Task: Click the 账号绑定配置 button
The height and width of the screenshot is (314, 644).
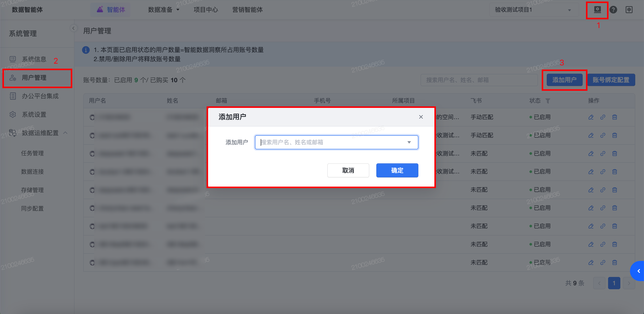Action: click(611, 80)
